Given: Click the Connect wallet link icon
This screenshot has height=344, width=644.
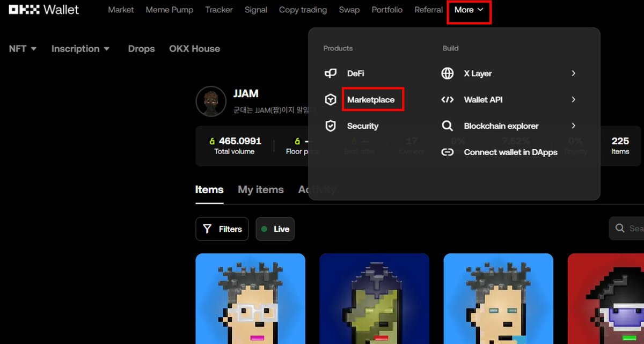Looking at the screenshot, I should pos(448,152).
